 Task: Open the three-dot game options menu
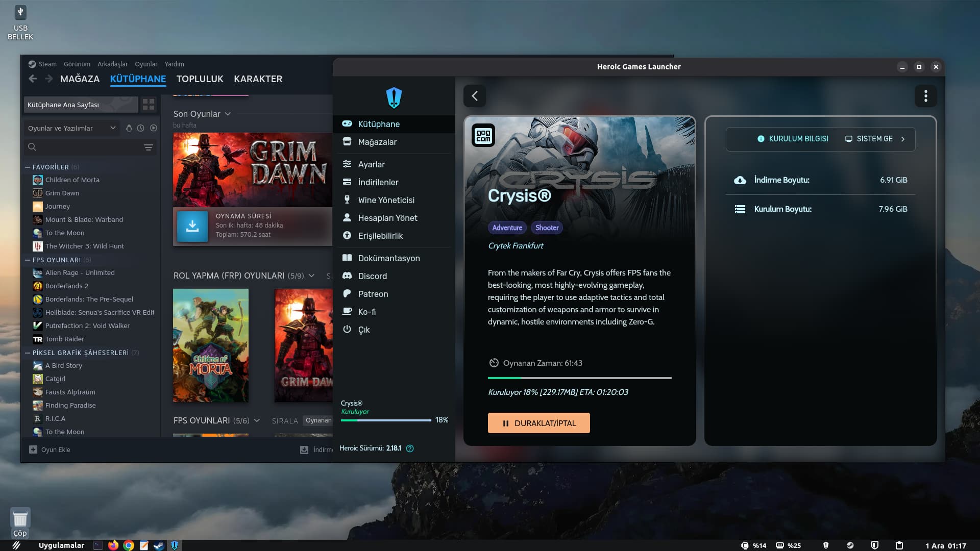(925, 96)
